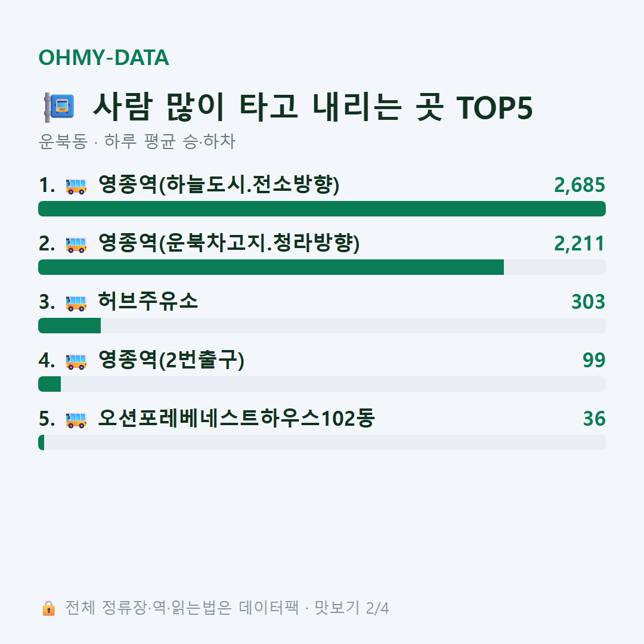Screen dimensions: 644x644
Task: Click the bus icon beside rank 1
Action: point(76,186)
